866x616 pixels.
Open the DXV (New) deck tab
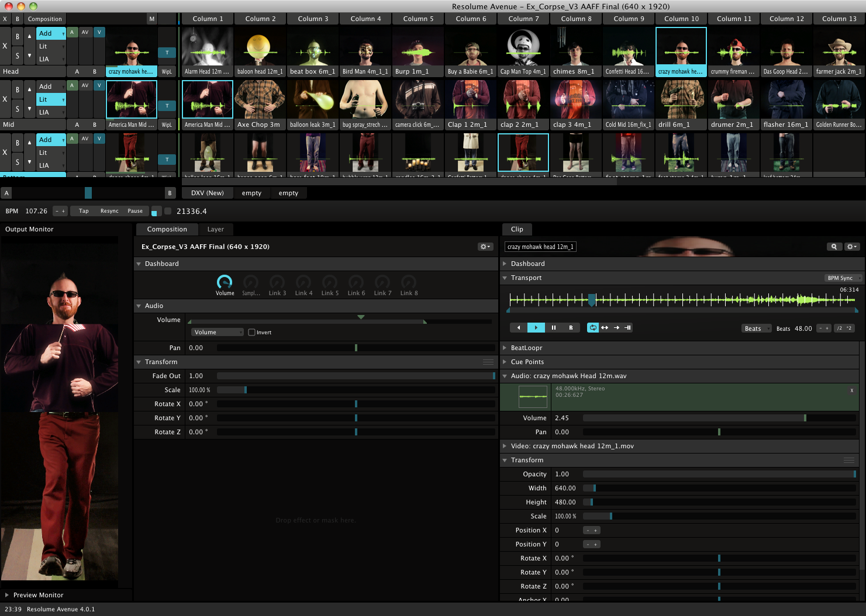click(208, 193)
